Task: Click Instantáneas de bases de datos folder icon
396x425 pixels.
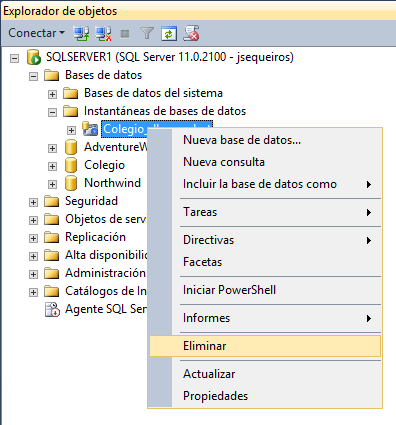Action: click(70, 111)
